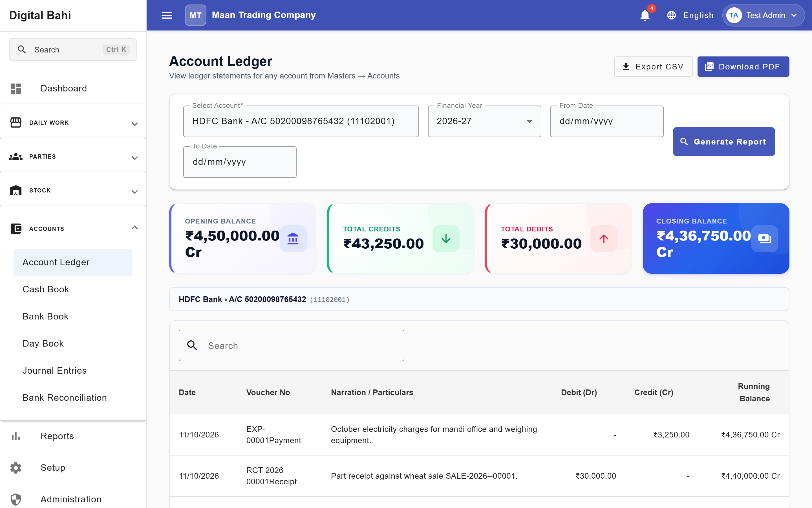The height and width of the screenshot is (508, 812).
Task: Click the Maan Trading Company title
Action: click(264, 15)
